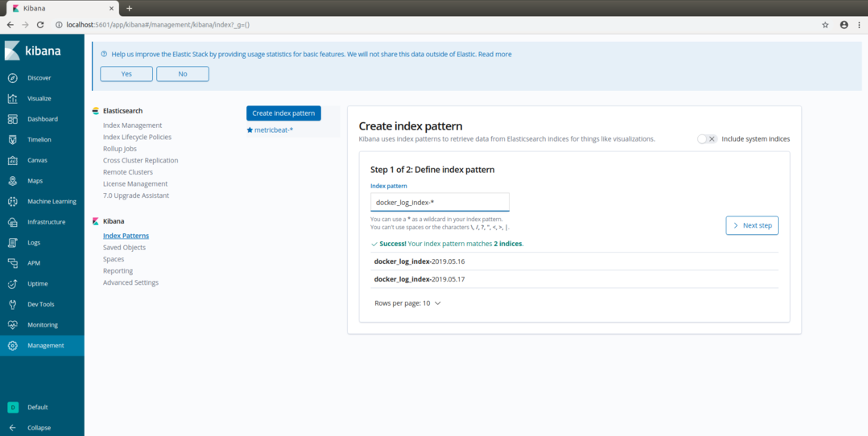The width and height of the screenshot is (868, 436).
Task: Open Index Lifecycle Policies
Action: [137, 138]
